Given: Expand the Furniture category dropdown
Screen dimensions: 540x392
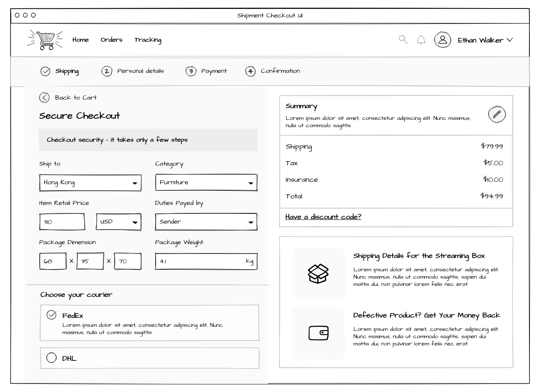Looking at the screenshot, I should tap(206, 182).
